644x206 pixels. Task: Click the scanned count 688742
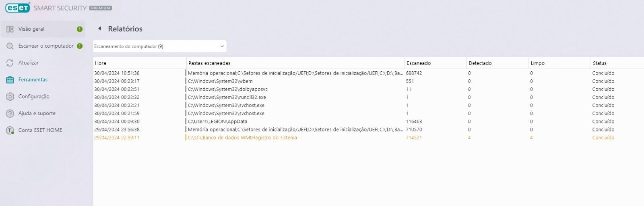pos(414,73)
